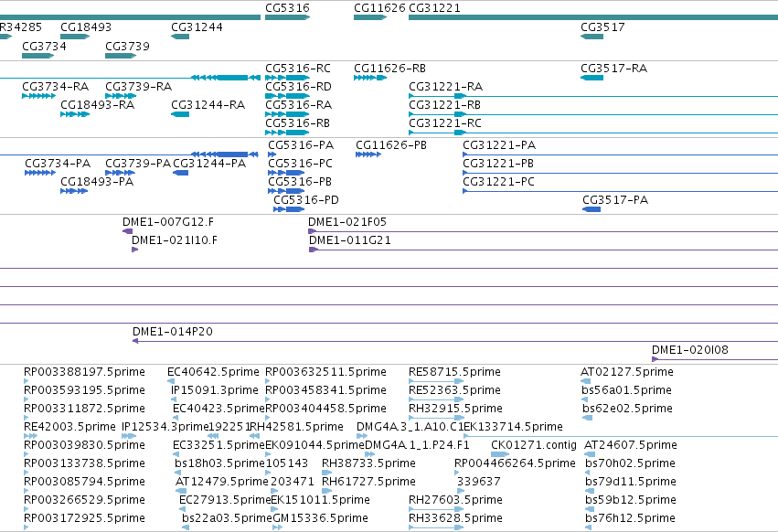Click EST RH32915.5prime
The width and height of the screenshot is (778, 532).
[x=436, y=418]
